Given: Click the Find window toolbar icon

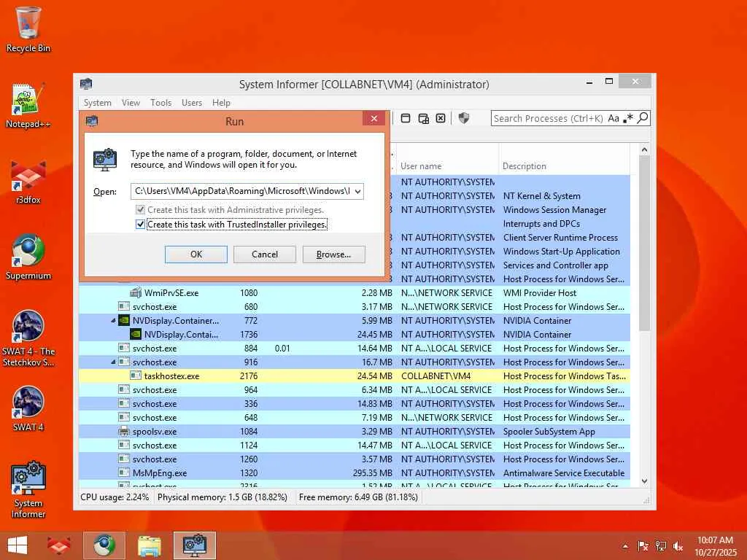Looking at the screenshot, I should point(406,118).
